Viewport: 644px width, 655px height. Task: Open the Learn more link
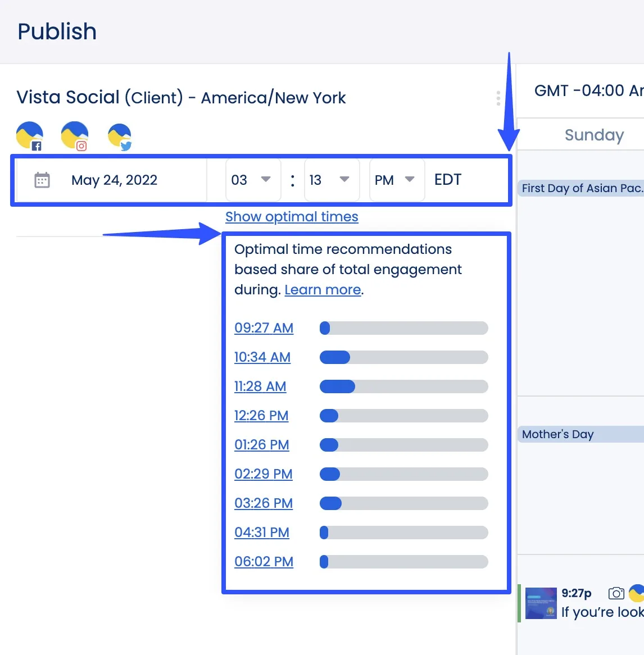[323, 290]
